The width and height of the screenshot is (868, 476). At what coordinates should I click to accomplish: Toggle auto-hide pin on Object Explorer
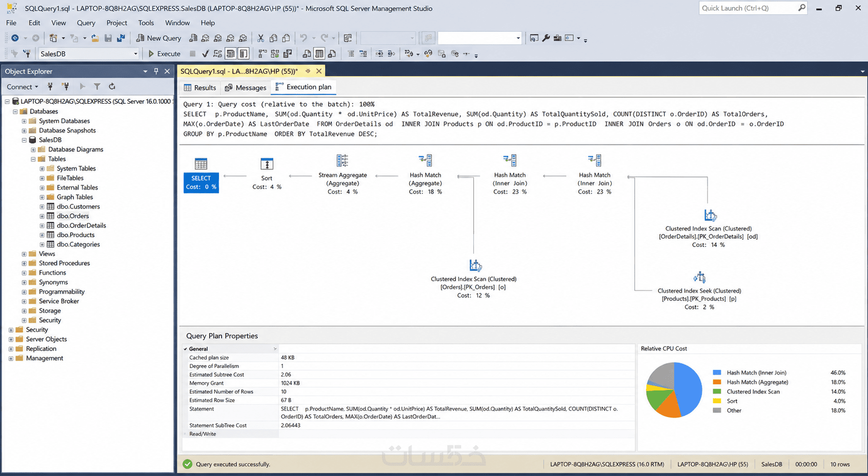click(156, 71)
